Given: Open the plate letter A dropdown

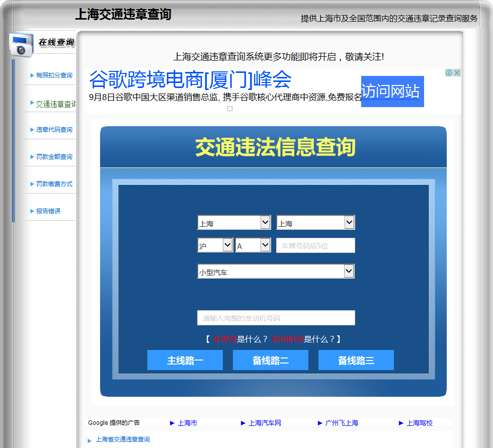Looking at the screenshot, I should [x=253, y=245].
